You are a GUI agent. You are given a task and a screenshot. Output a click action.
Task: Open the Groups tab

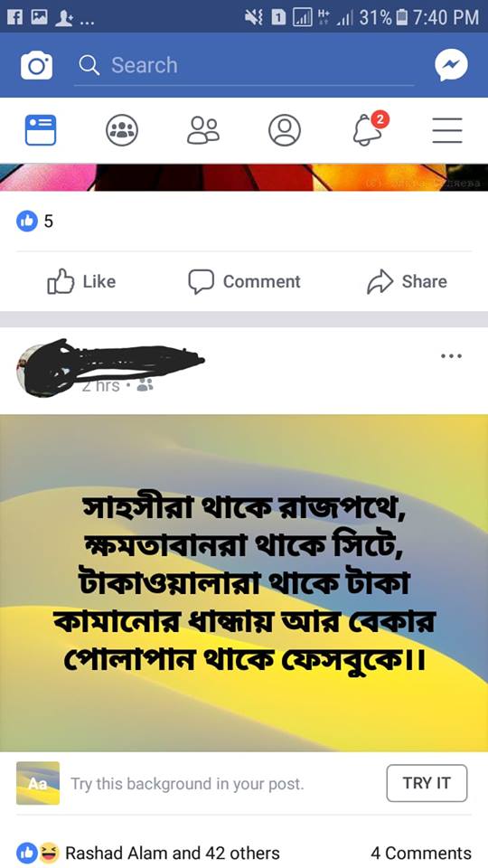pyautogui.click(x=122, y=130)
